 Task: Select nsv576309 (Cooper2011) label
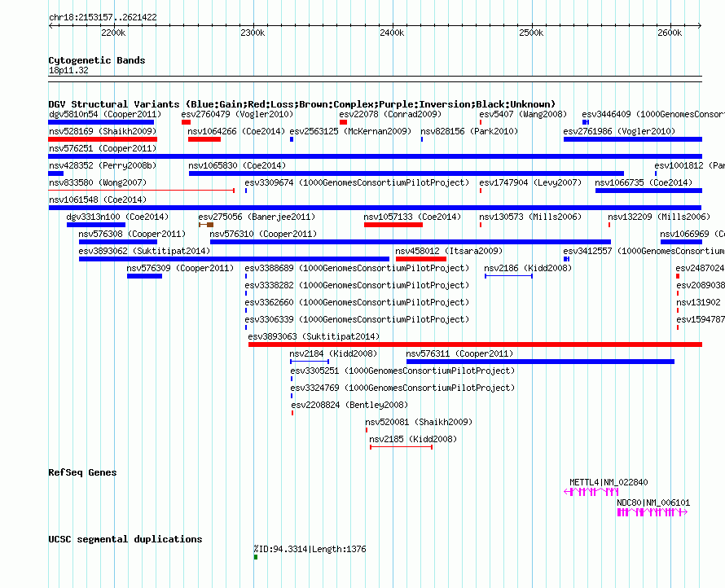(180, 268)
